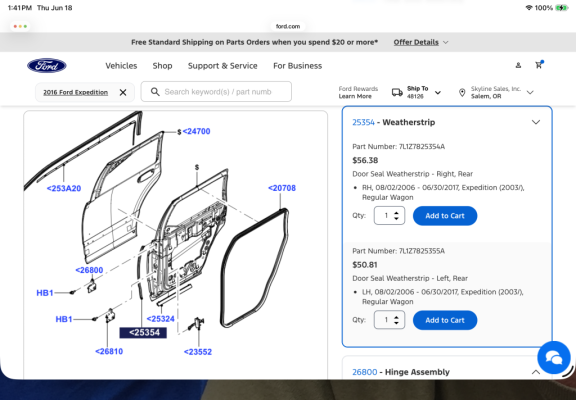Toggle the 26800 Hinge Assembly section
Image resolution: width=576 pixels, height=400 pixels.
536,372
